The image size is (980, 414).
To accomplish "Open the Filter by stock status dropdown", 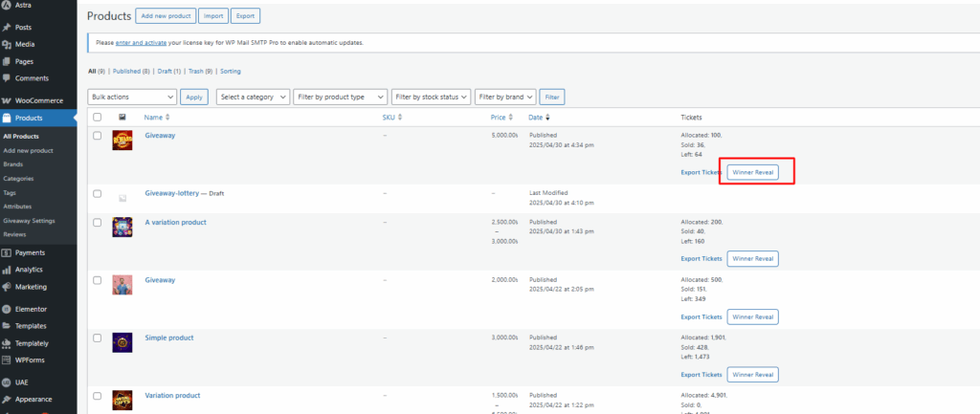I will point(432,97).
